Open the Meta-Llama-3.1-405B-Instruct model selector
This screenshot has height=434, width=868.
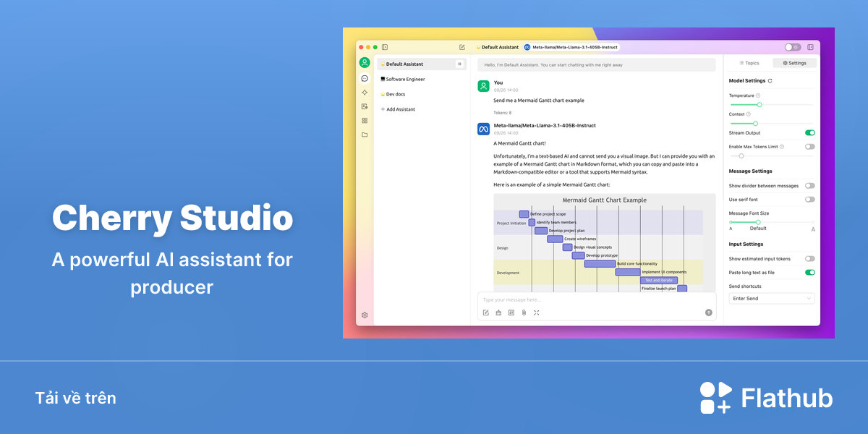click(x=571, y=47)
